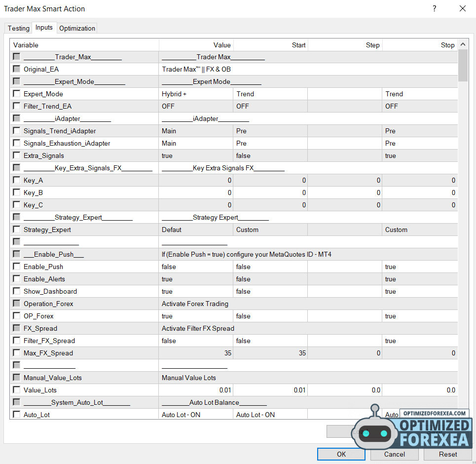Viewport: 476px width, 464px height.
Task: Click the Variable column header
Action: coord(84,45)
